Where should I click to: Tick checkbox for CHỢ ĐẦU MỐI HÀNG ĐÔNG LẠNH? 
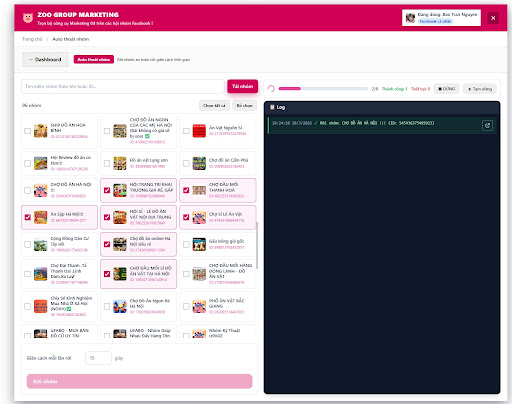(186, 274)
